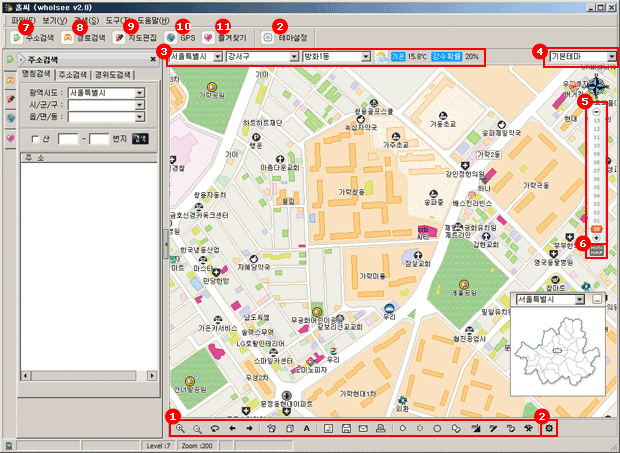Click the zoom-out magnifier tool in the bottom toolbar

click(x=197, y=428)
